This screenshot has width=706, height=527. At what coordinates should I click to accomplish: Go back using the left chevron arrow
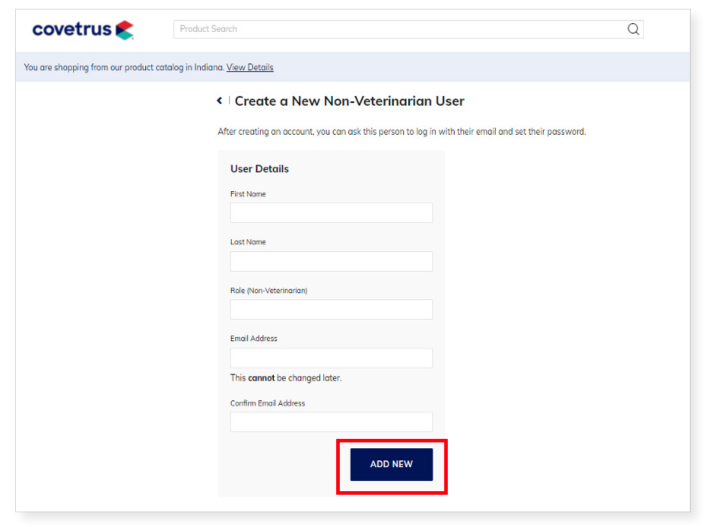point(219,100)
